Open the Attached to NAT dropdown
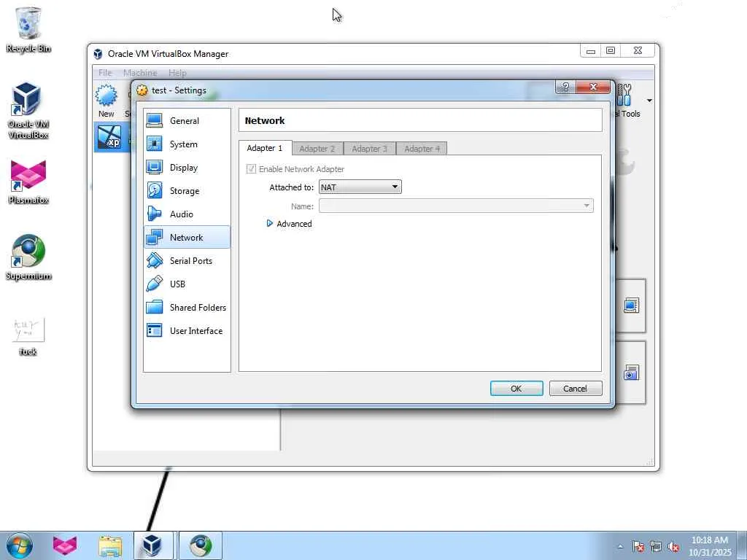 (360, 187)
